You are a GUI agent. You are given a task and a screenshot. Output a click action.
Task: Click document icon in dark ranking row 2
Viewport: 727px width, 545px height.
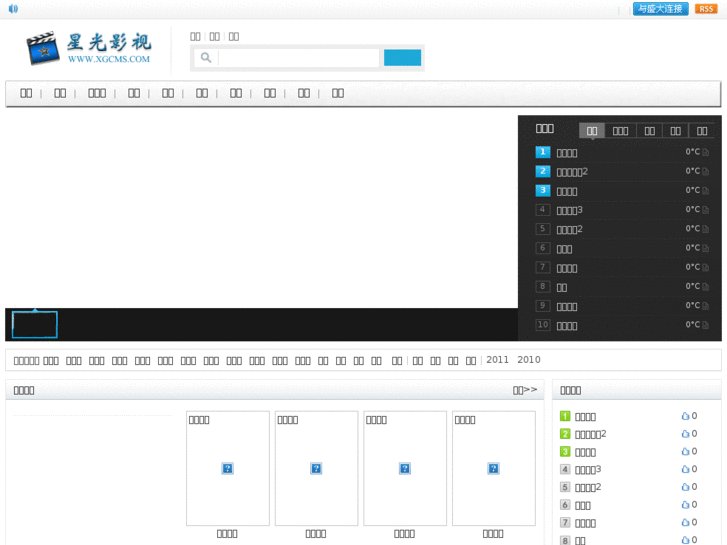point(705,172)
